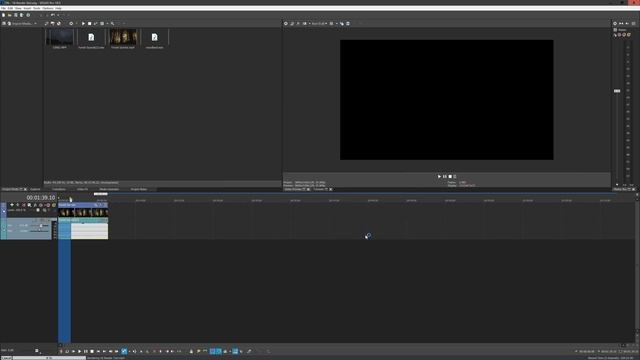The image size is (640, 360).
Task: Select the video event on the timeline
Action: (83, 210)
